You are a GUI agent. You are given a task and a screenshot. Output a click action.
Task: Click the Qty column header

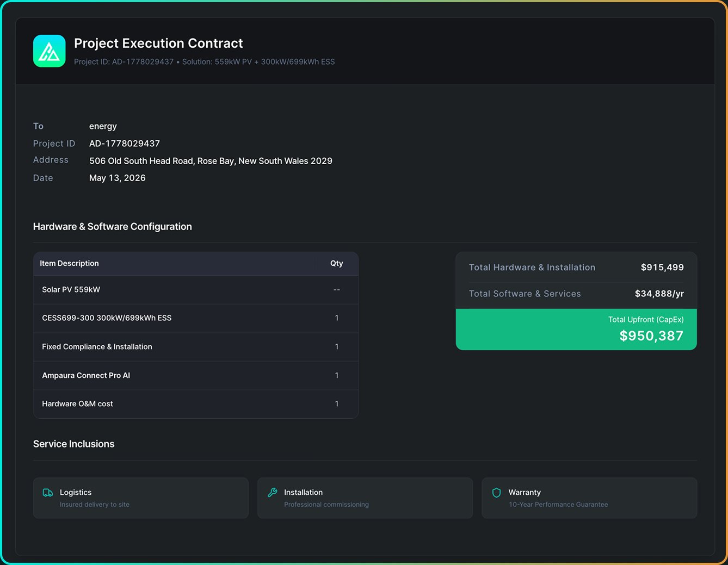337,263
